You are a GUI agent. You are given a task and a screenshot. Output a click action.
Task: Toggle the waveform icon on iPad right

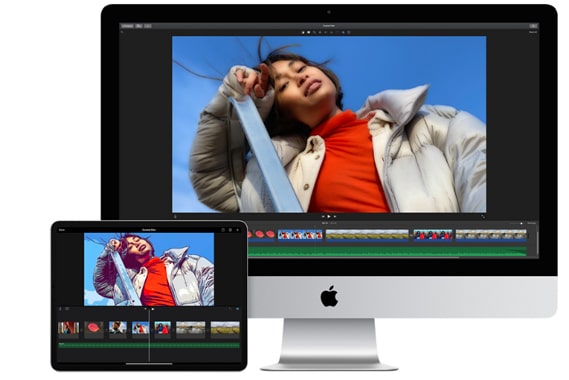tap(238, 309)
